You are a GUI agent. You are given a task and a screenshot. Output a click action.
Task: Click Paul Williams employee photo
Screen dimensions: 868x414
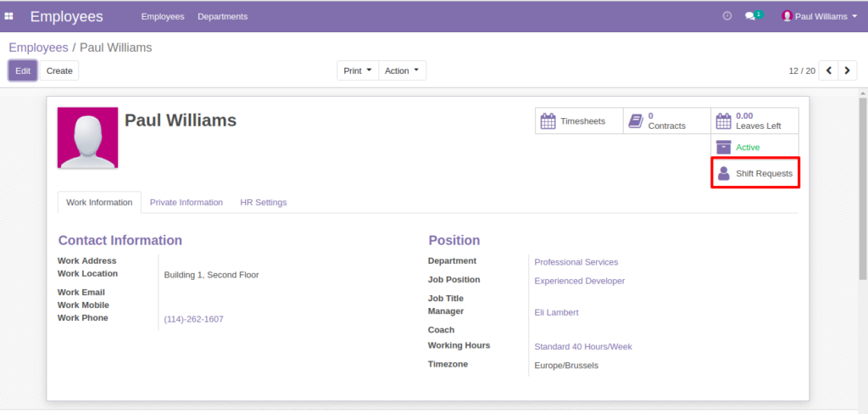point(87,137)
